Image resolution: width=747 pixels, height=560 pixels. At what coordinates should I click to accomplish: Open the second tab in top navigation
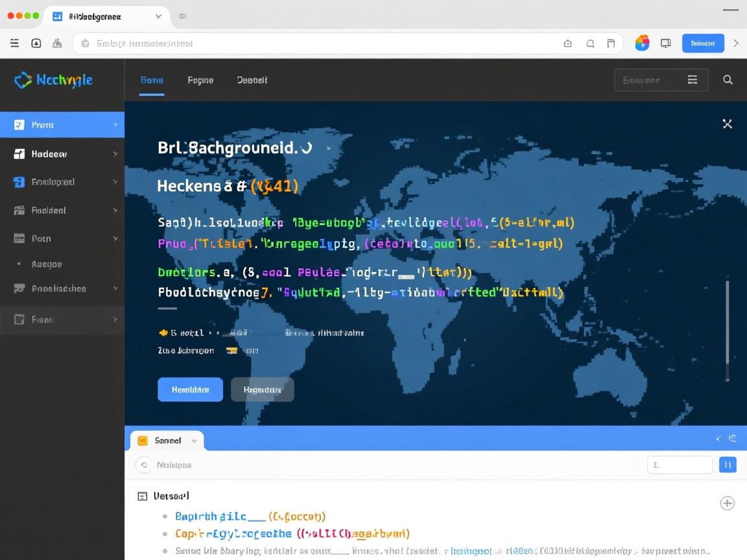200,80
